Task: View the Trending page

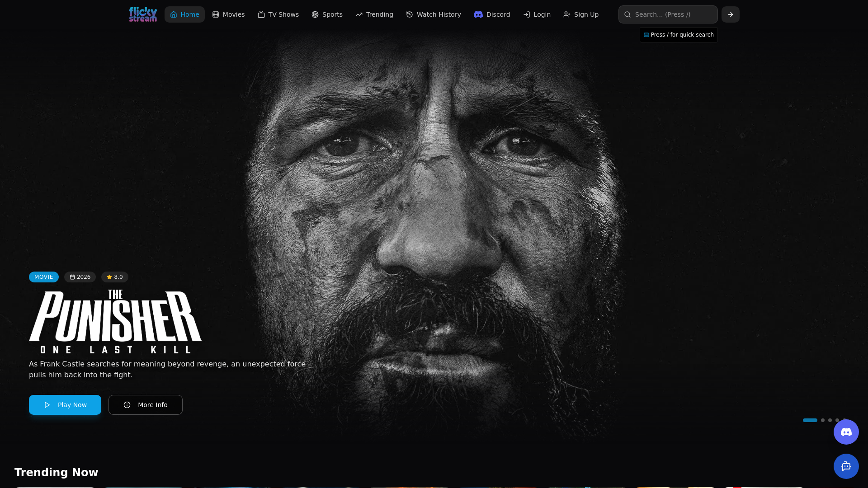Action: pos(374,14)
